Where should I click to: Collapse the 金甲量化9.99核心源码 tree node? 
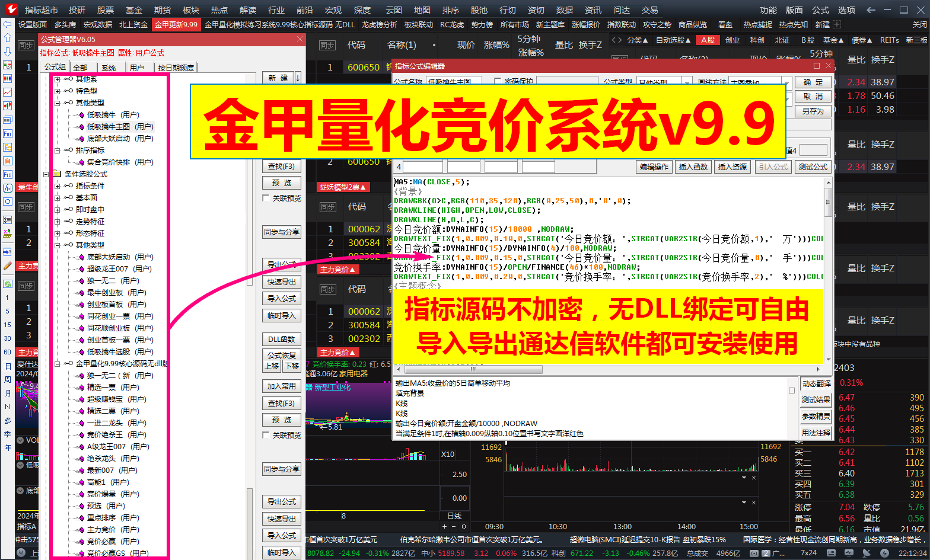(57, 363)
